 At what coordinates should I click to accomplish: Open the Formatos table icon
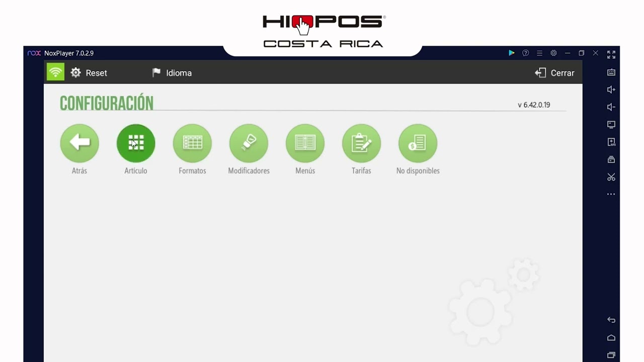[192, 143]
